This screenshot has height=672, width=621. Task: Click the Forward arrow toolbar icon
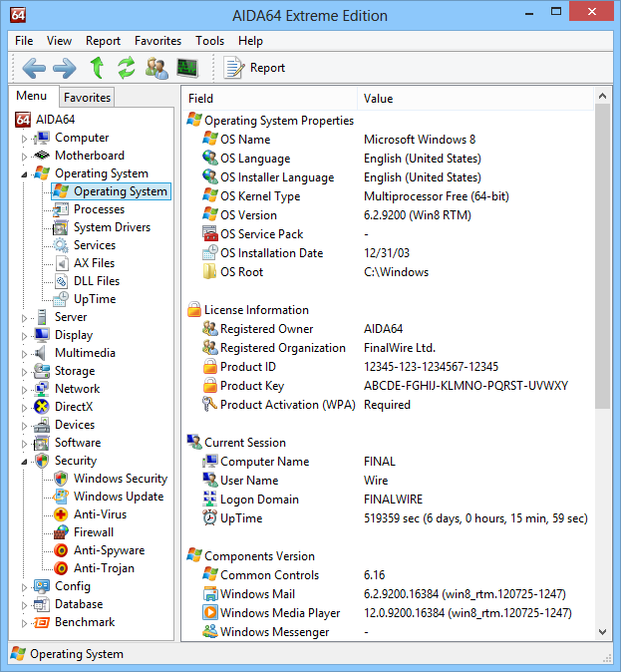click(x=64, y=68)
